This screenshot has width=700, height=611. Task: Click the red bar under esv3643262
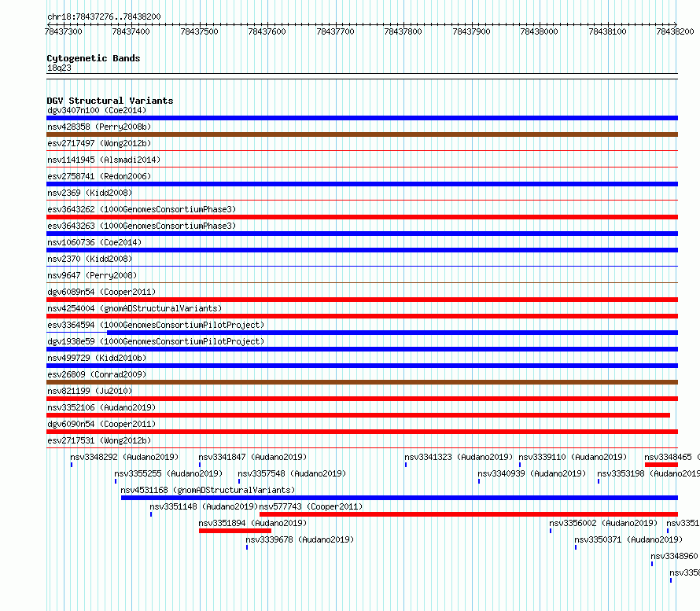click(x=362, y=217)
